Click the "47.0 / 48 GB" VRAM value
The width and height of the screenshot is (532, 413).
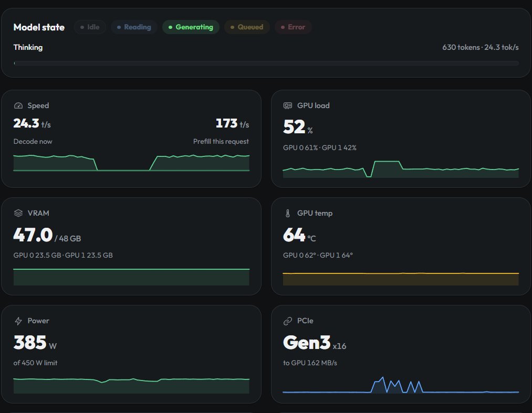(x=47, y=235)
